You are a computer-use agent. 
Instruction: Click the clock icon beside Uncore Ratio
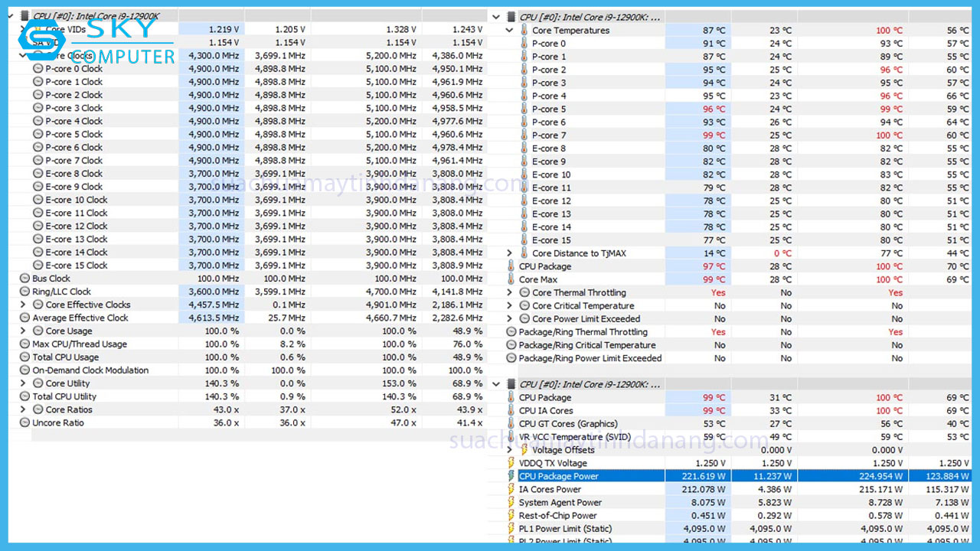point(25,422)
